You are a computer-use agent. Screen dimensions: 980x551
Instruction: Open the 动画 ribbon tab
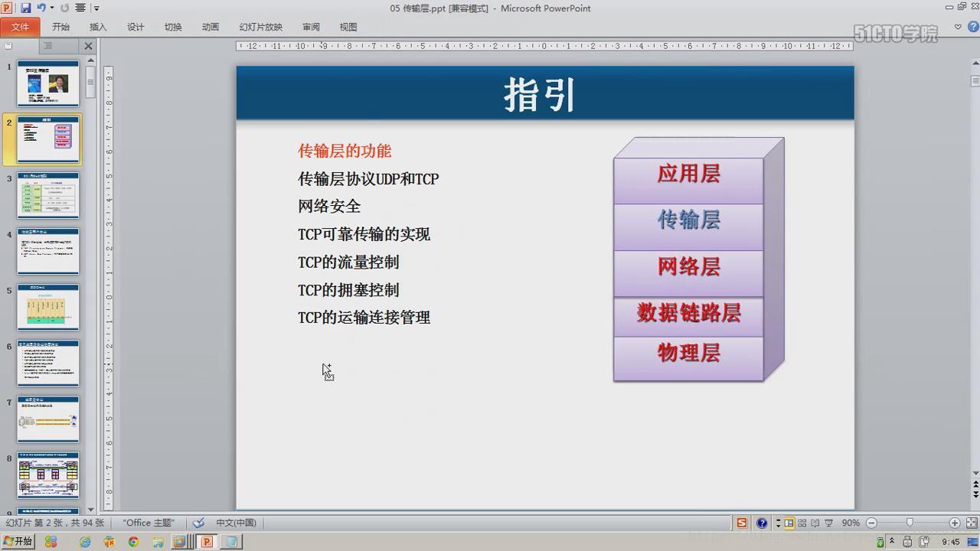coord(211,27)
